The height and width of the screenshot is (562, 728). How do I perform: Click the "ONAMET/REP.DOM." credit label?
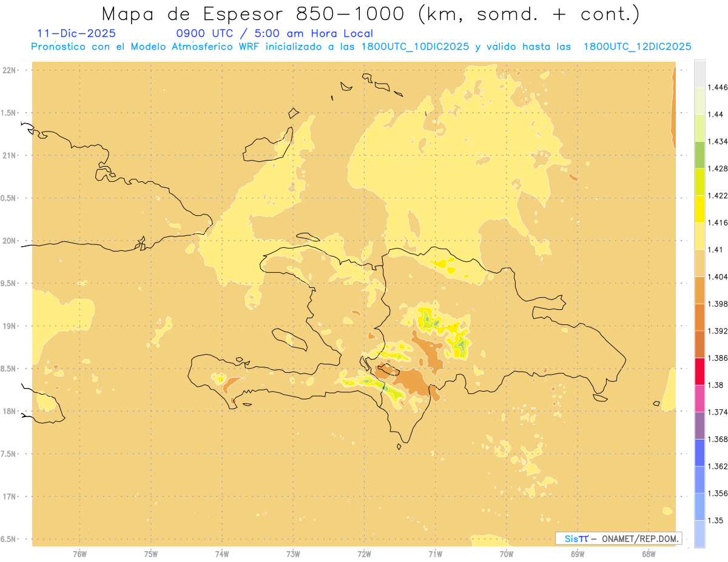[641, 538]
